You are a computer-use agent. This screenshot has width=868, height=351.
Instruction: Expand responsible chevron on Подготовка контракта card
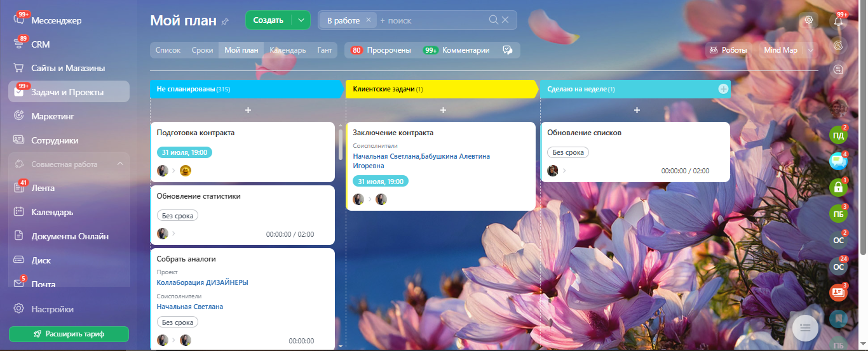(x=173, y=170)
